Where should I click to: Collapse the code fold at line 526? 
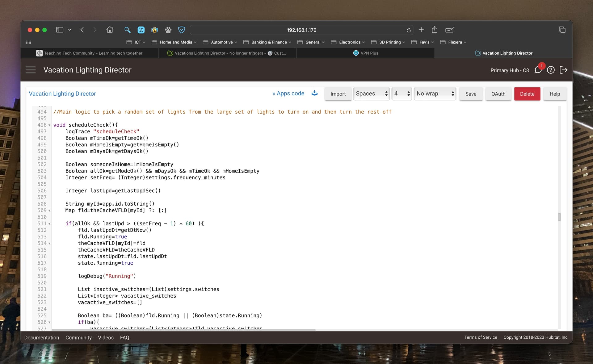click(x=49, y=323)
